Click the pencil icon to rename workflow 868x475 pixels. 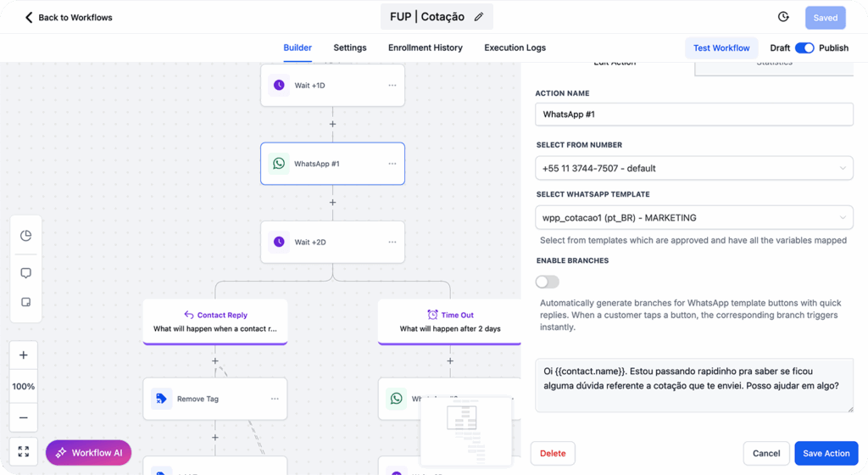(x=479, y=17)
